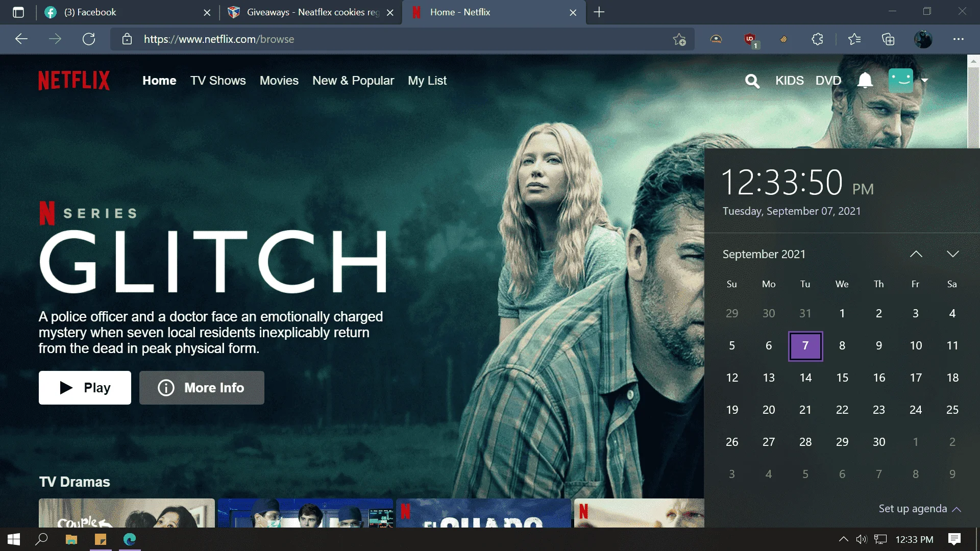Select September 30 in calendar
The image size is (980, 551).
coord(879,442)
